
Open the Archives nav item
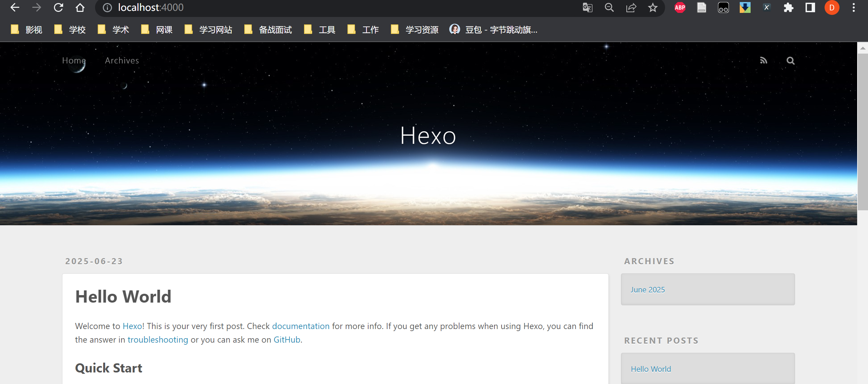[x=122, y=60]
